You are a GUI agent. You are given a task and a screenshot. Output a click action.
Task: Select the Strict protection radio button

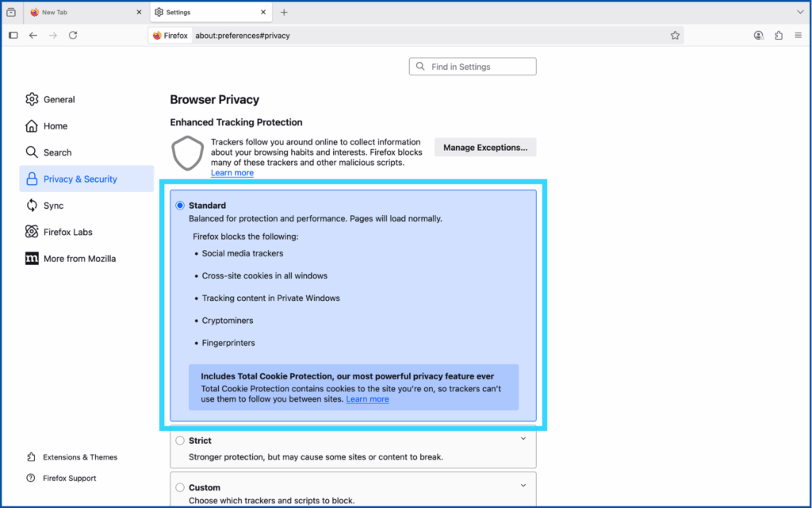(180, 441)
